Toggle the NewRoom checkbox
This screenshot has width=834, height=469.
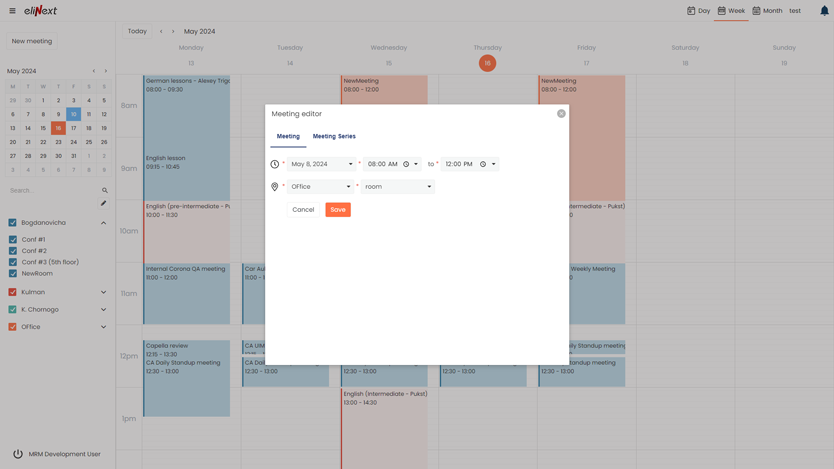(13, 273)
